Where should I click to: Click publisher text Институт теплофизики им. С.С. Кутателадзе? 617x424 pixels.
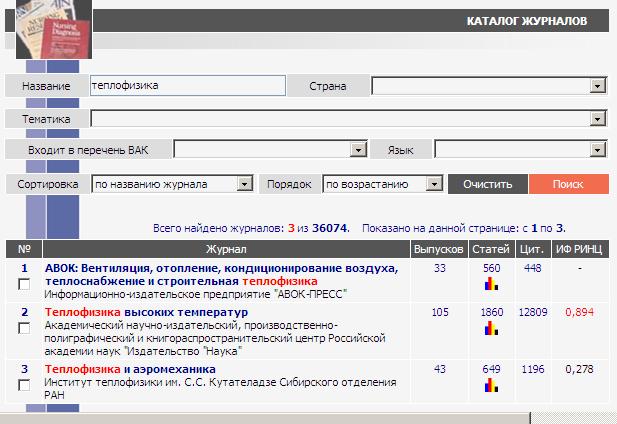(x=220, y=389)
